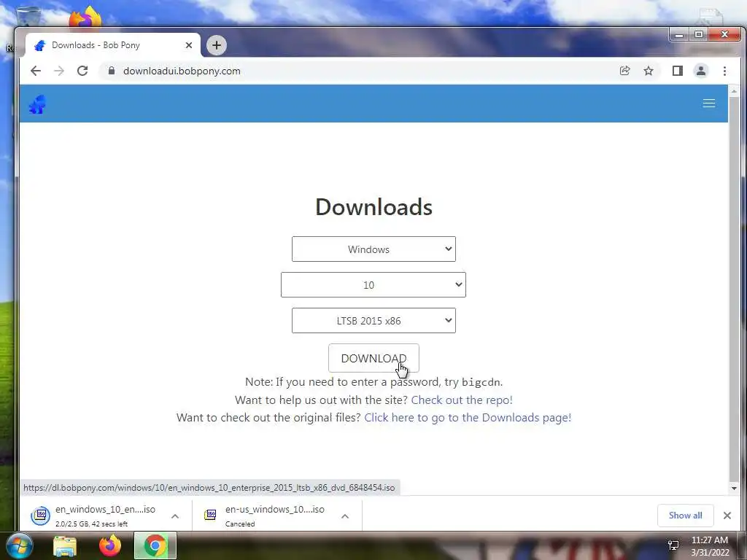Click the padlock site info icon
The height and width of the screenshot is (560, 747).
(112, 71)
